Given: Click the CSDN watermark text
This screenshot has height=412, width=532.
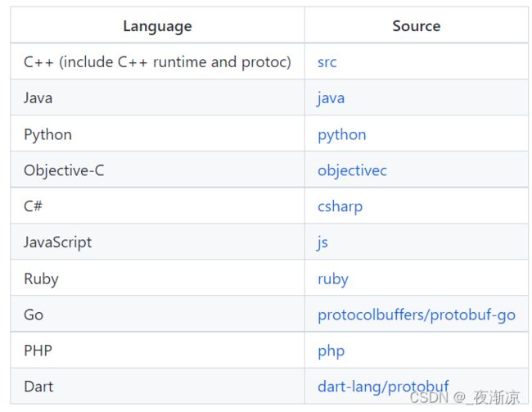Looking at the screenshot, I should (465, 397).
